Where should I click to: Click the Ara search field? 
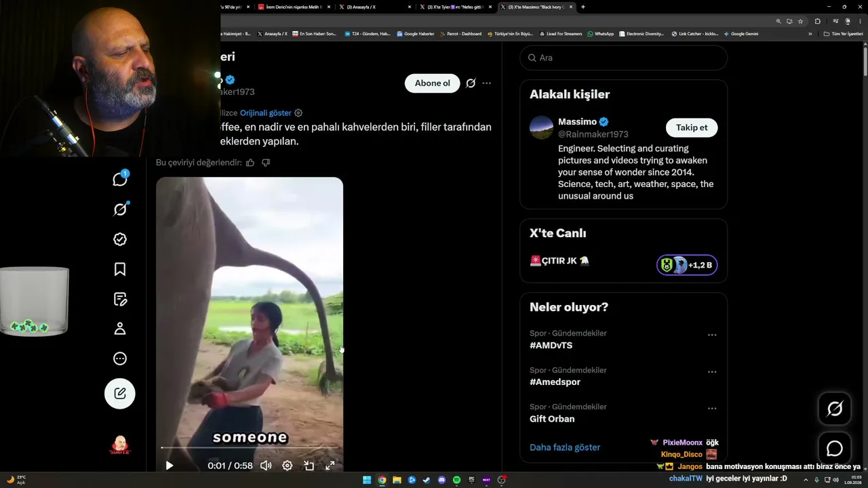623,58
